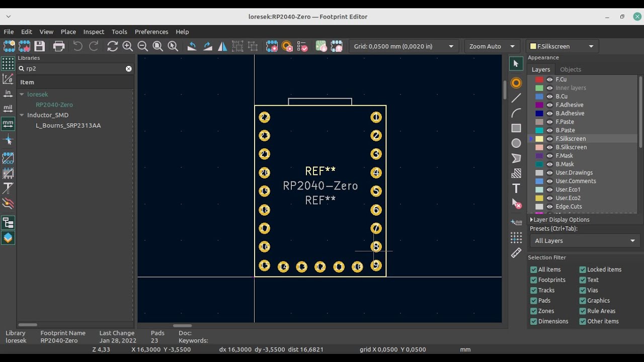The height and width of the screenshot is (362, 644).
Task: Select the Draw Rectangle tool
Action: 516,128
